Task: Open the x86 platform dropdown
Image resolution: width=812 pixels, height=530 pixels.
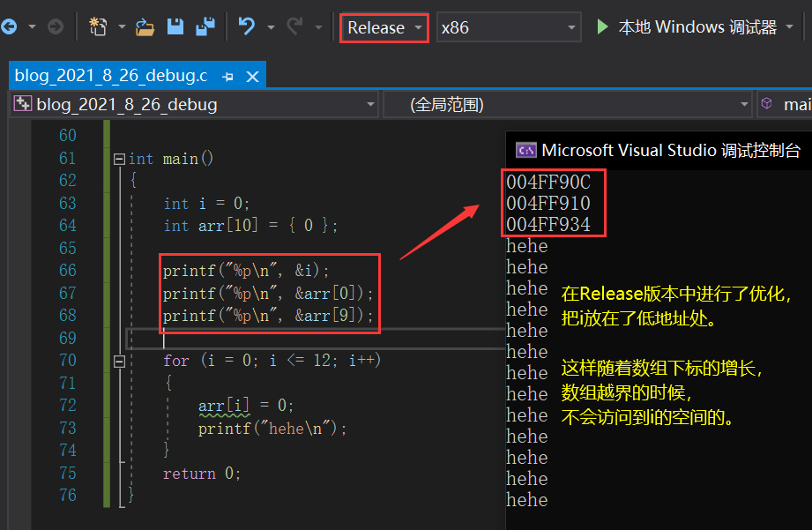Action: 509,27
